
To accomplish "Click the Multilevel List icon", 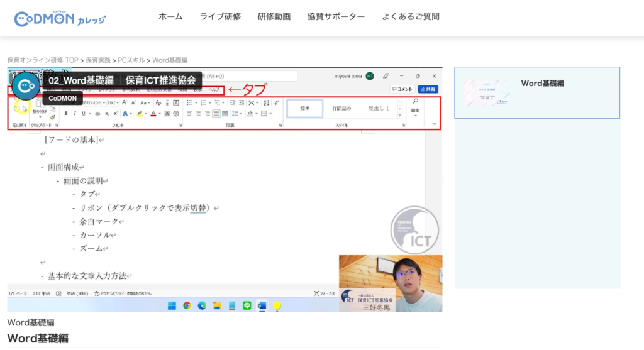I will 217,102.
